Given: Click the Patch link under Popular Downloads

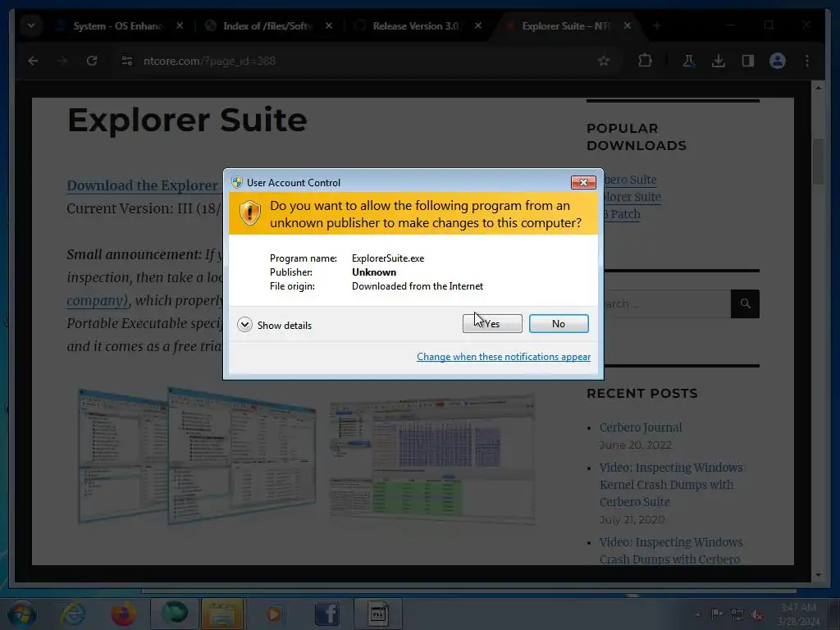Looking at the screenshot, I should pyautogui.click(x=623, y=214).
